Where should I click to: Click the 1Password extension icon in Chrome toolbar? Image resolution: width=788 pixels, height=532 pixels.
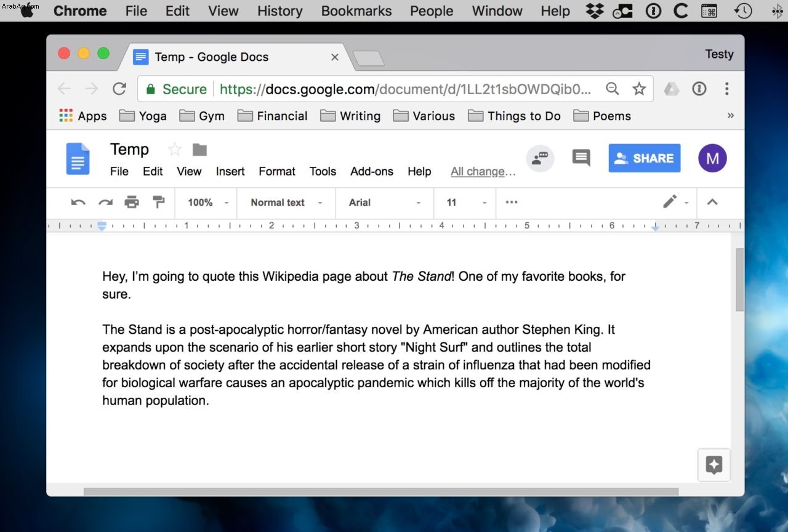click(x=699, y=89)
